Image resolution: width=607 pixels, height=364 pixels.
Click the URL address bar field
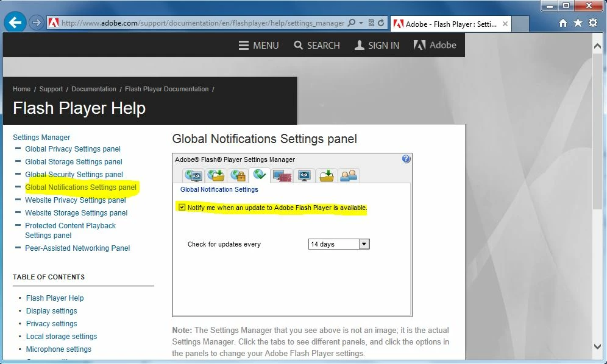[202, 23]
